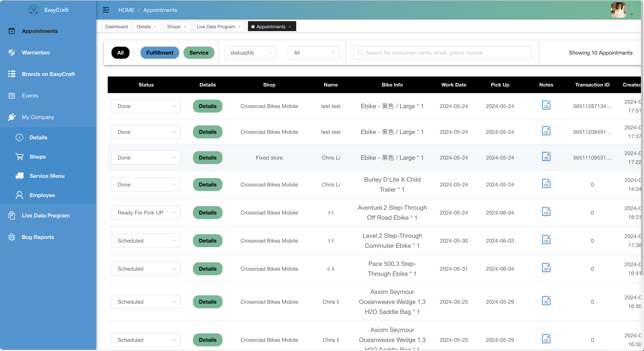Click the hamburger menu collapse icon
This screenshot has width=644, height=351.
(x=106, y=10)
